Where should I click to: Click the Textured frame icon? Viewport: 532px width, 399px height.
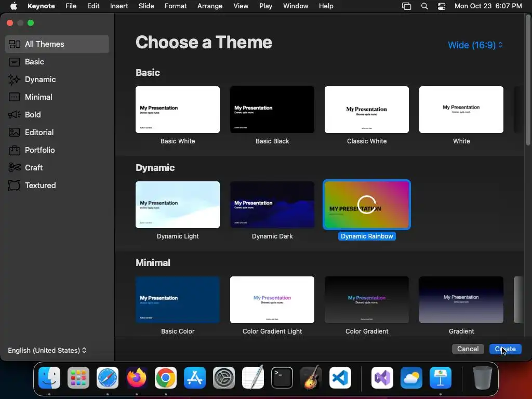pyautogui.click(x=14, y=185)
